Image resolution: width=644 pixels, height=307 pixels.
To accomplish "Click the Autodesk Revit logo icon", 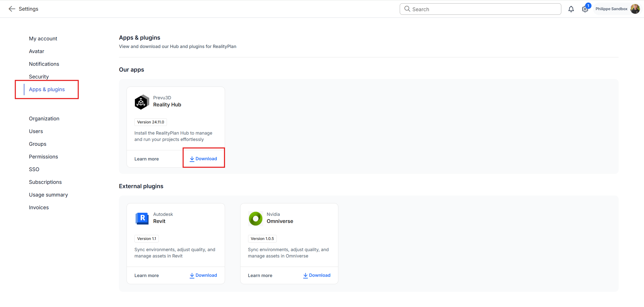I will click(142, 218).
